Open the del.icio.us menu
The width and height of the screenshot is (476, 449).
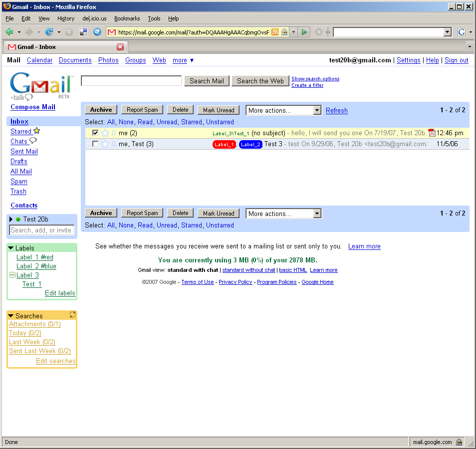click(94, 18)
